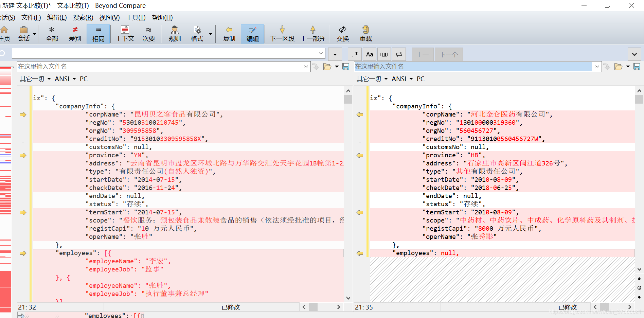The image size is (644, 318).
Task: Save the right file
Action: click(x=637, y=67)
